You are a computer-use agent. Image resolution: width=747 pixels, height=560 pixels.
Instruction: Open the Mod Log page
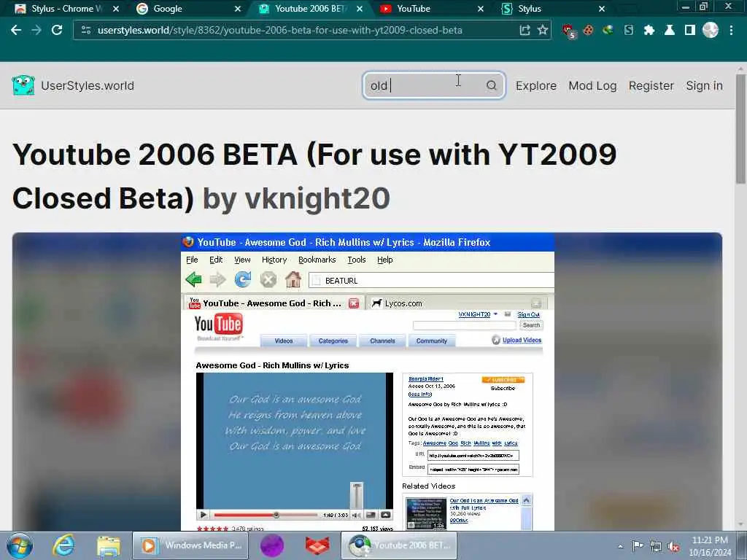[592, 86]
